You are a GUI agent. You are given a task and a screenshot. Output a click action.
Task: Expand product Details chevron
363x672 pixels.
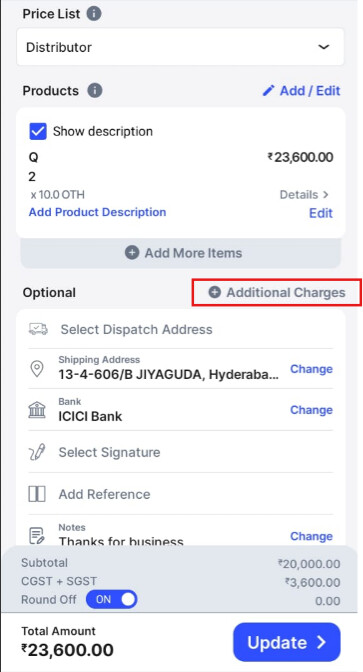point(325,195)
